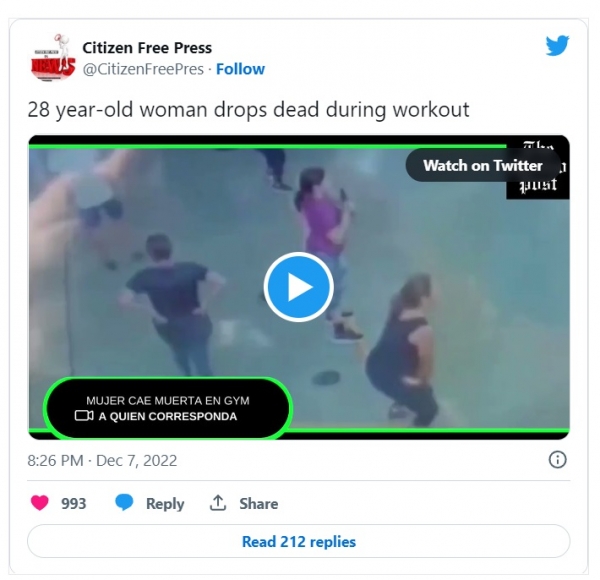Click the Reply label
This screenshot has width=600, height=580.
pyautogui.click(x=165, y=503)
